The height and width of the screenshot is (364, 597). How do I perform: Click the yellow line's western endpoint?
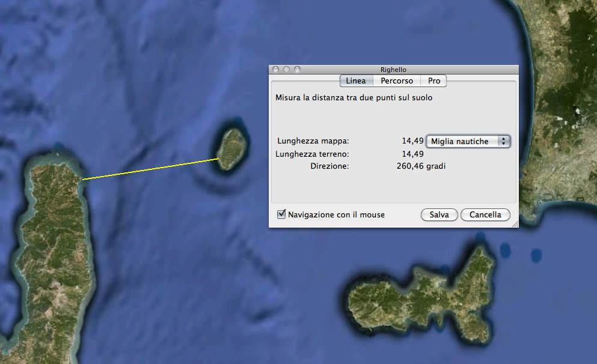(82, 179)
